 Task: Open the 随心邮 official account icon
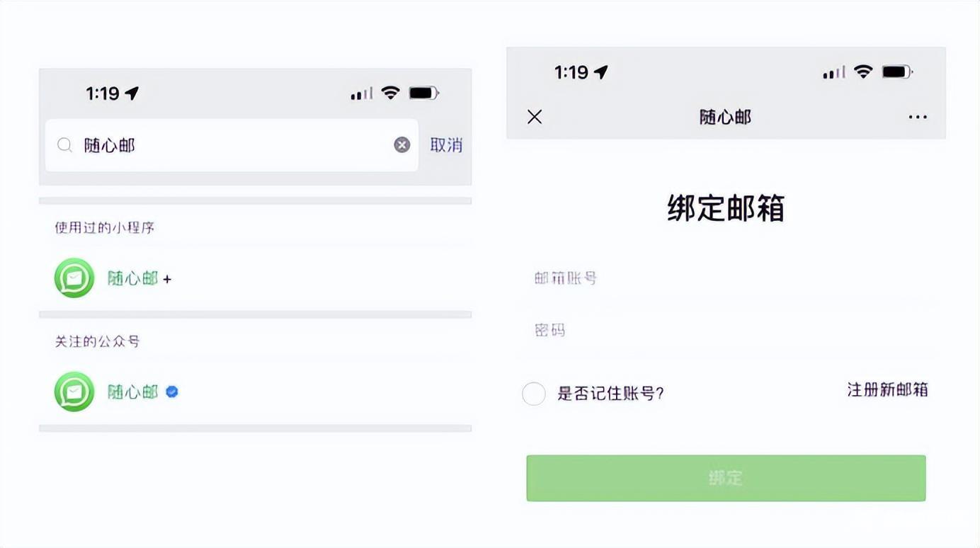(74, 392)
